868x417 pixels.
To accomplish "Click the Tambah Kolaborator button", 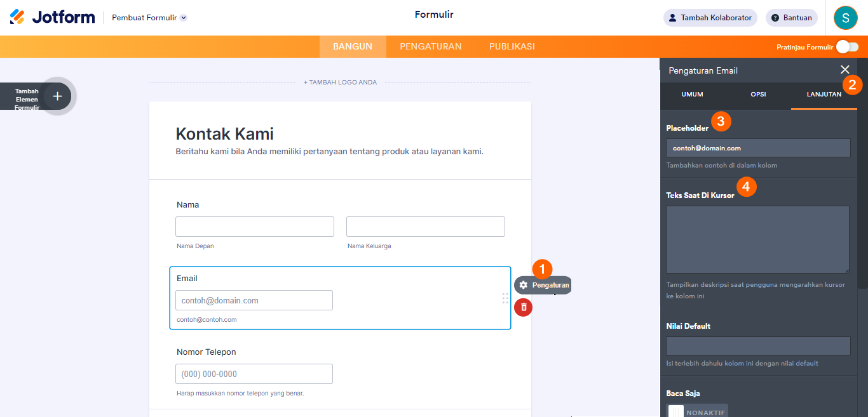I will (710, 18).
